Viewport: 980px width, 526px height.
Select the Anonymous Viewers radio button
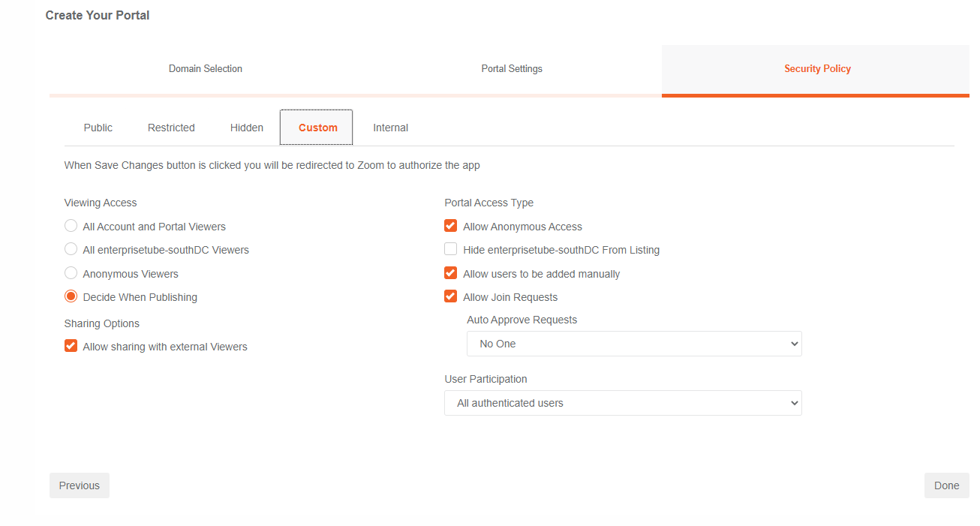[71, 273]
